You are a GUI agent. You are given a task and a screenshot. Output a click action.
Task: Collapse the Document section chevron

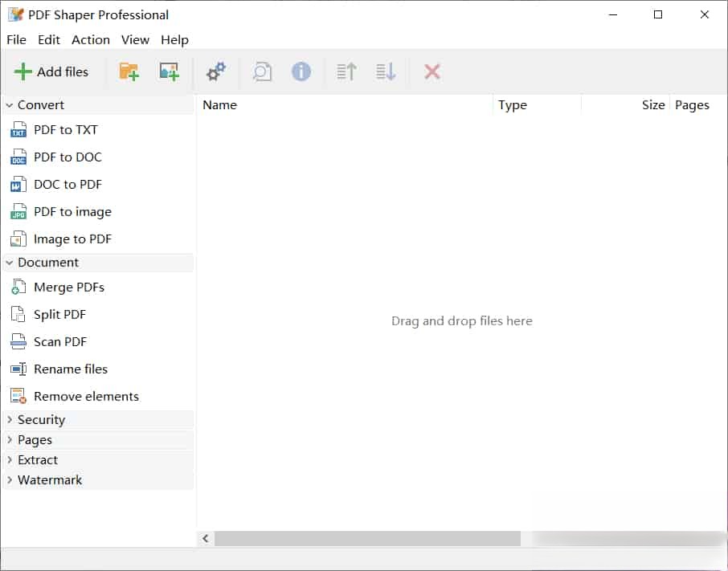10,263
